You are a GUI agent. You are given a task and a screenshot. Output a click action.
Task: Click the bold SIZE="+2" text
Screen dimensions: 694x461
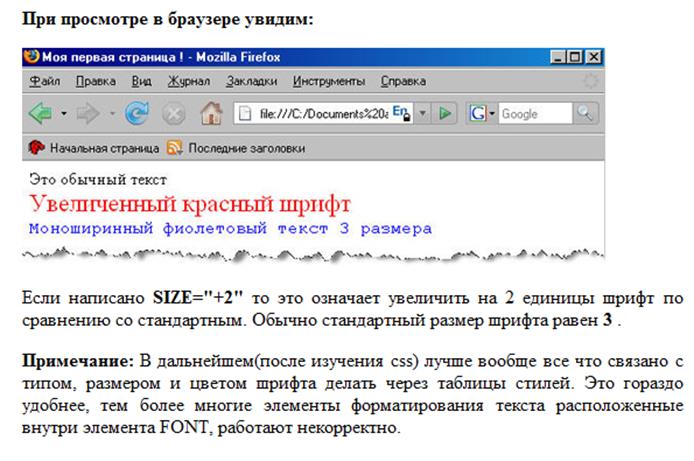[198, 298]
